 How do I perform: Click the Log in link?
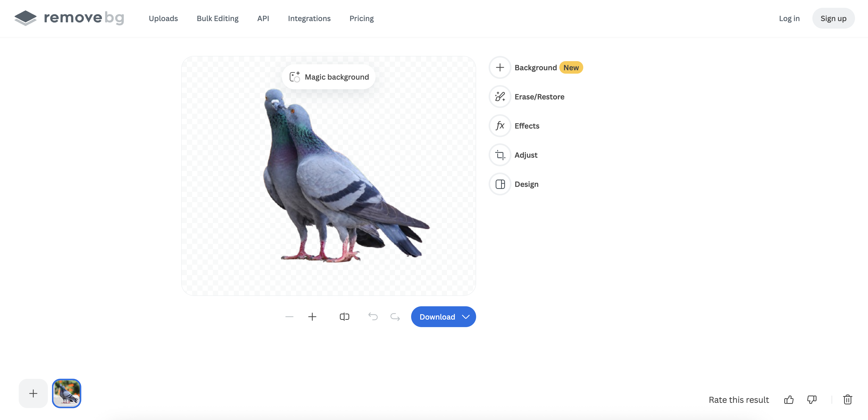pos(789,18)
